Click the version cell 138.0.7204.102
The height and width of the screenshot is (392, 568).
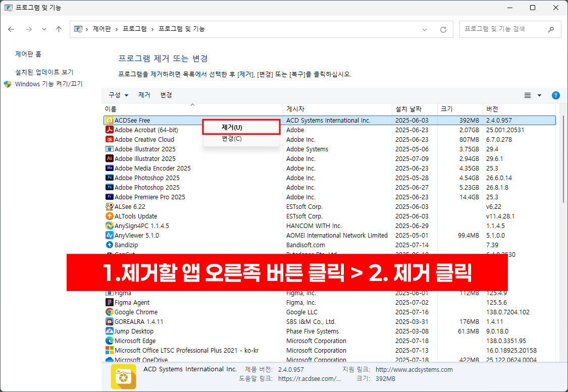tap(508, 312)
